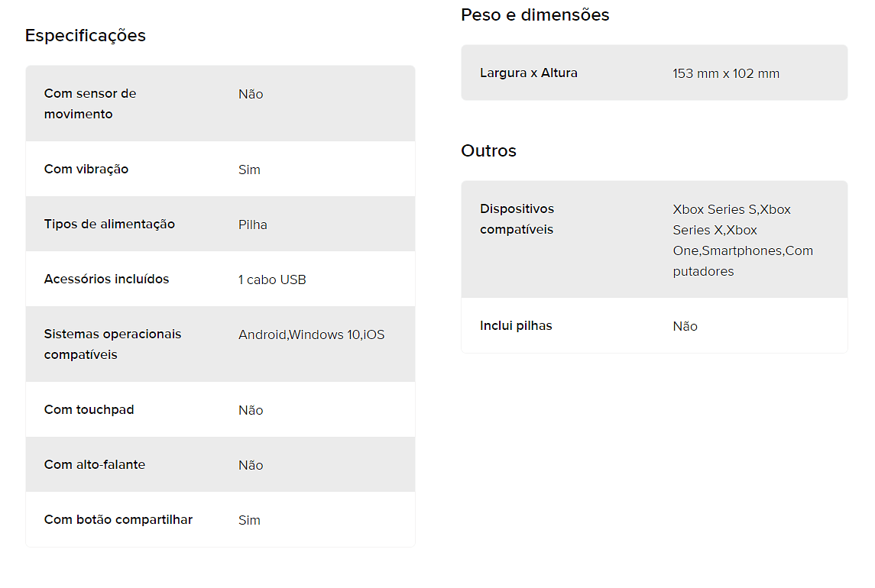Select the 'Com botão compartilhar' label
Screen dimensions: 875x588
point(118,519)
